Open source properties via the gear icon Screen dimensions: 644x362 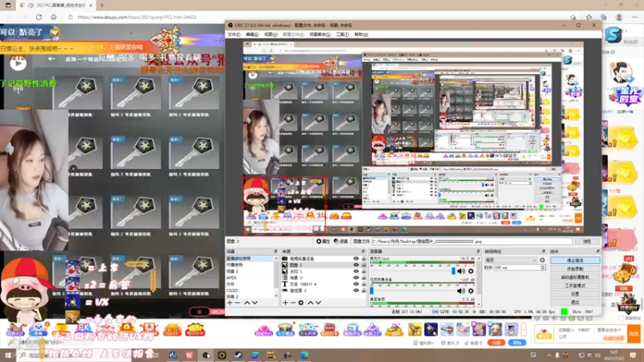click(301, 303)
